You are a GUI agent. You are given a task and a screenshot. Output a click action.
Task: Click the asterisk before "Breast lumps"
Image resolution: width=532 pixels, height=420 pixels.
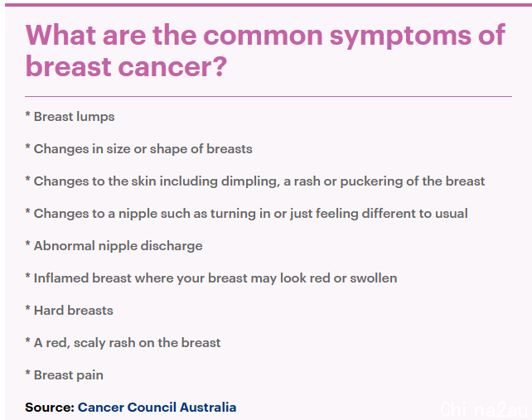pyautogui.click(x=28, y=114)
